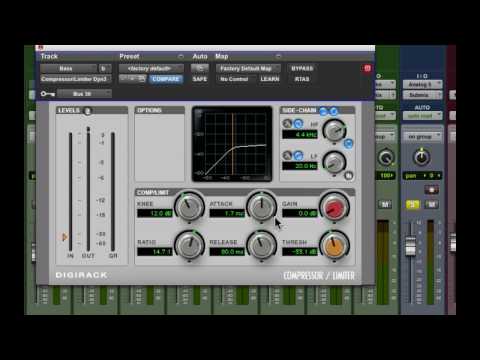Click the blue HF filter shape icon

tap(299, 124)
